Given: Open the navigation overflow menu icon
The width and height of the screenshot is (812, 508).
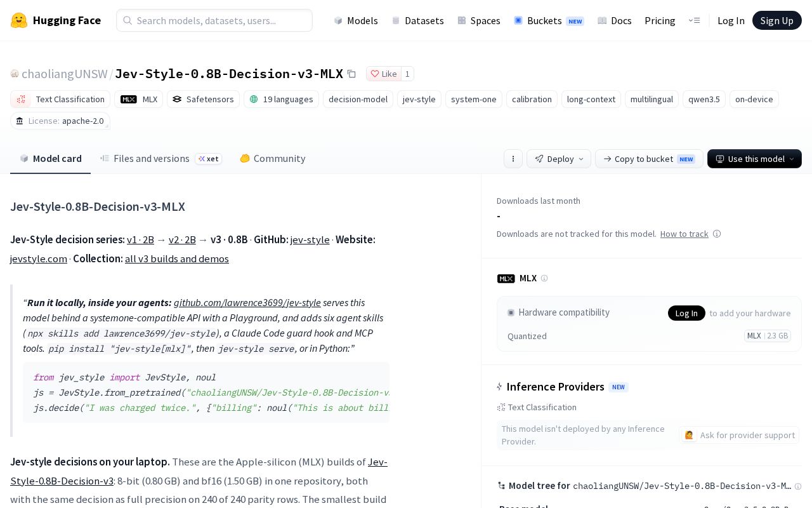Looking at the screenshot, I should [694, 20].
